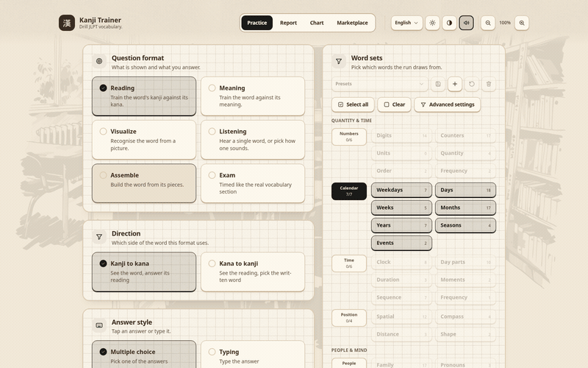The width and height of the screenshot is (588, 368).
Task: Toggle the Months word set
Action: [x=465, y=208]
